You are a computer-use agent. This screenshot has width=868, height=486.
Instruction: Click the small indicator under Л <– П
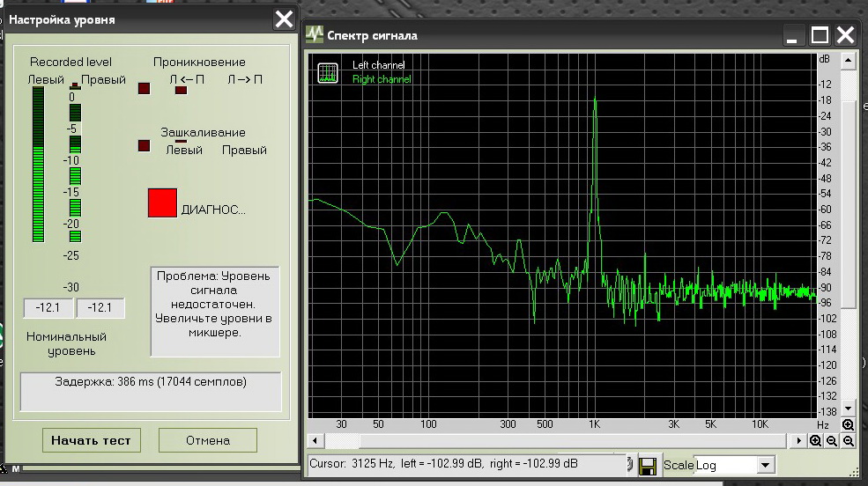[x=181, y=90]
